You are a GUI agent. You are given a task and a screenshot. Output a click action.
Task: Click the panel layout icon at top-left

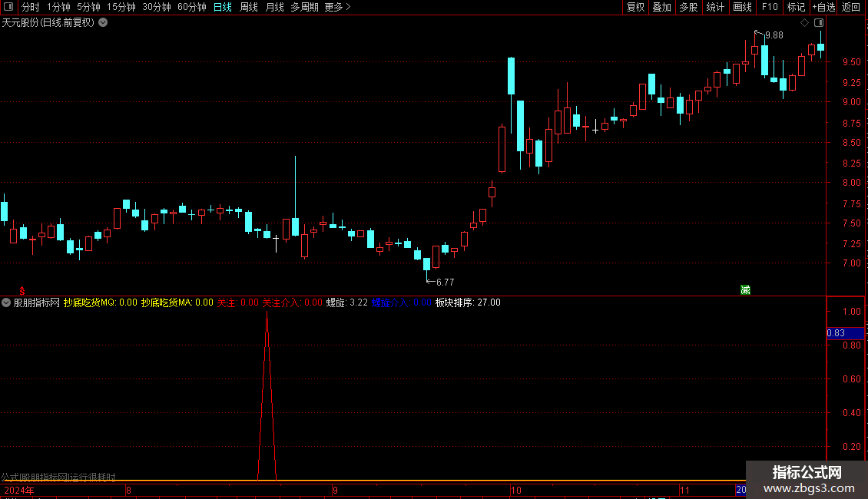point(9,7)
